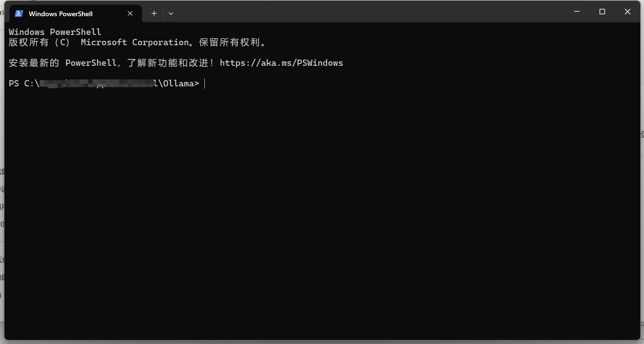This screenshot has width=644, height=344.
Task: Click the blurred path segment in prompt
Action: 97,83
